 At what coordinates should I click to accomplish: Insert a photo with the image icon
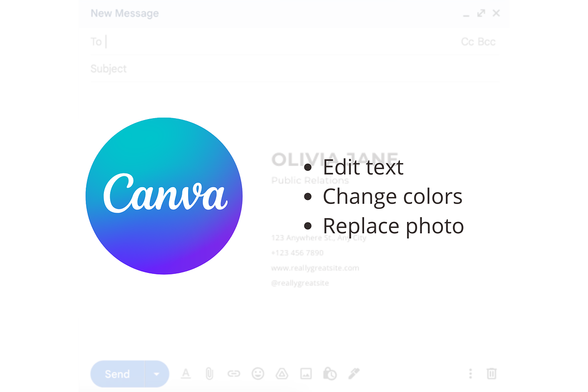(x=306, y=374)
